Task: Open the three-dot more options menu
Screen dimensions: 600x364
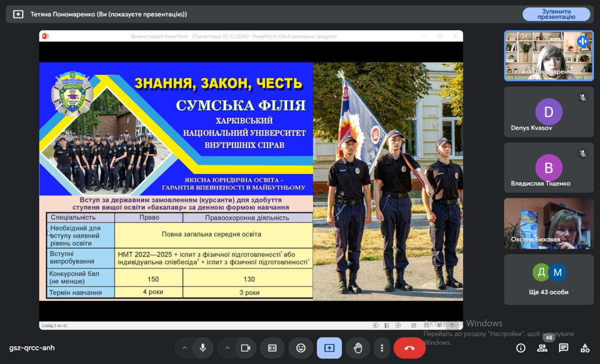Action: (x=382, y=348)
